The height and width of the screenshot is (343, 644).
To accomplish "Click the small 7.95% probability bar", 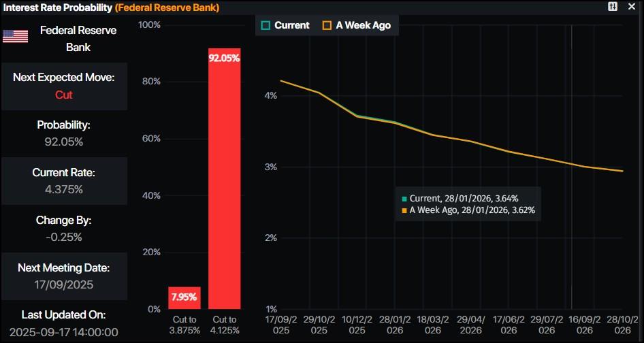I will (x=184, y=297).
